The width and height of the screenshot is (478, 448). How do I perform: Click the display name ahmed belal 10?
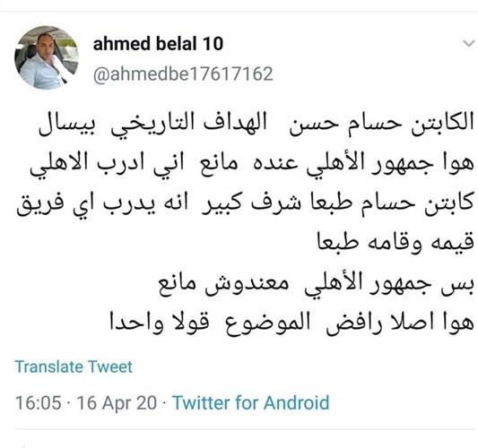click(x=158, y=43)
